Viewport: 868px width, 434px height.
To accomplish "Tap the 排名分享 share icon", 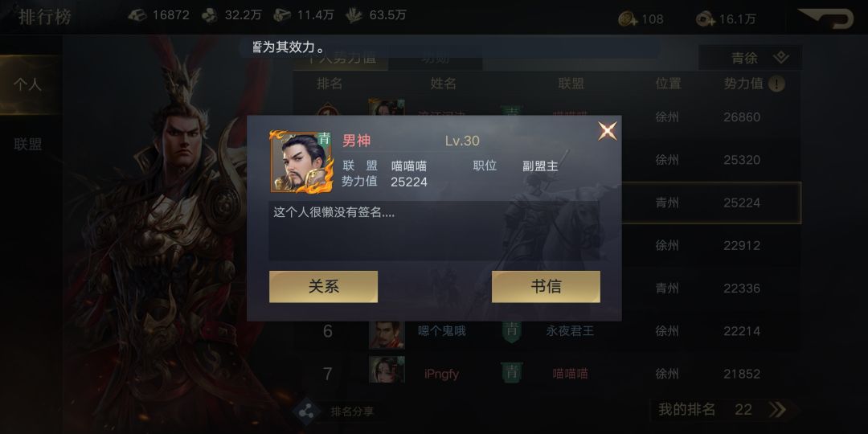I will click(307, 411).
